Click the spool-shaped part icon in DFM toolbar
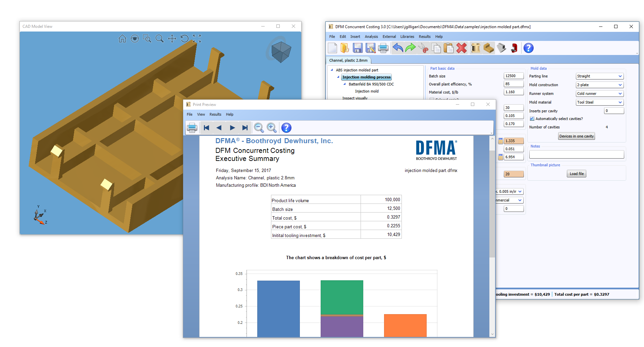644x347 pixels. [x=476, y=48]
